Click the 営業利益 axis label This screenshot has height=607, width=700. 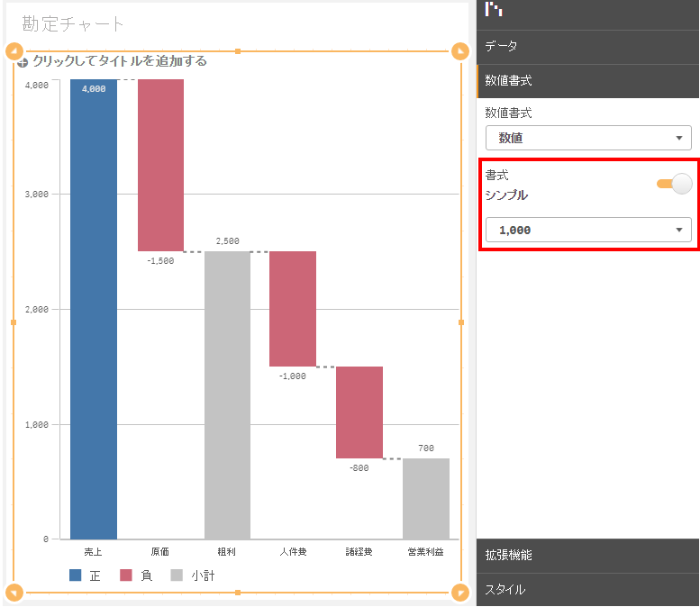coord(425,552)
